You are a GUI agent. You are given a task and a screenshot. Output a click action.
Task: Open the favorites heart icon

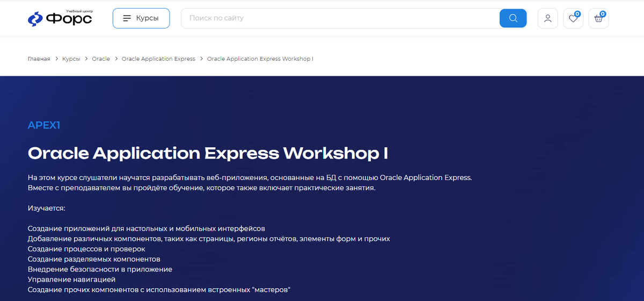point(573,18)
